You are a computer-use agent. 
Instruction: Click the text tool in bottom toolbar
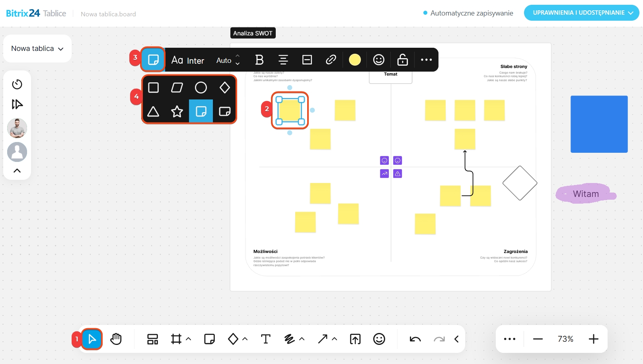click(x=265, y=339)
